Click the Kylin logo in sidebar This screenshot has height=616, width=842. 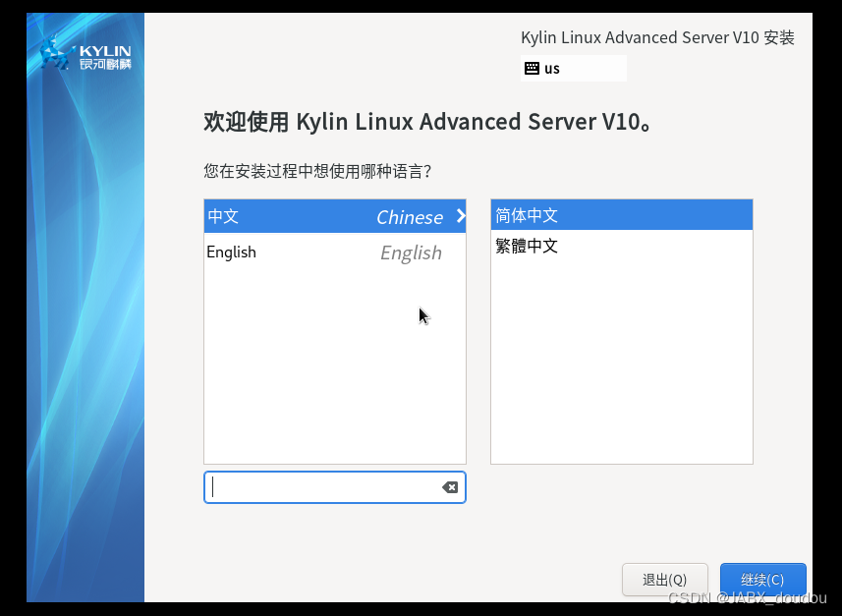coord(85,54)
